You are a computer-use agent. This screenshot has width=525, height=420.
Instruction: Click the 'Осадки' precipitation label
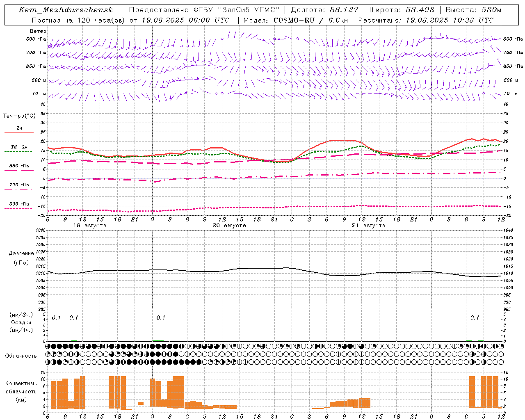click(x=21, y=322)
